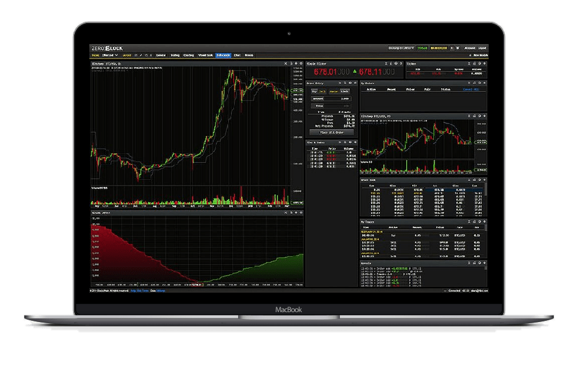Click the lock icon on Console panel
The height and width of the screenshot is (389, 588).
click(x=475, y=263)
